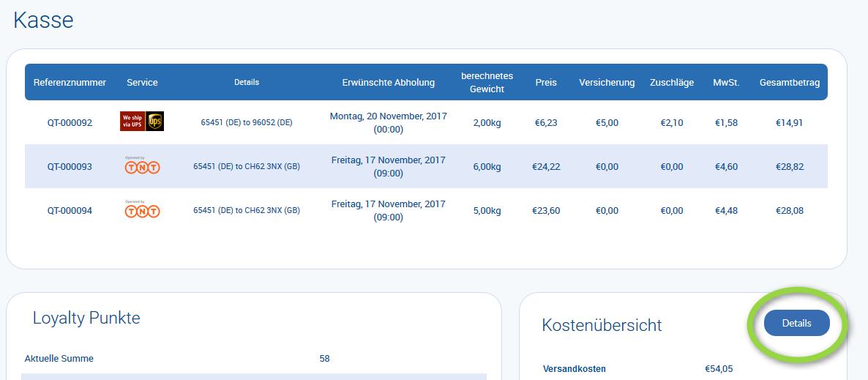Select the Preis column header
This screenshot has width=868, height=380.
click(547, 83)
